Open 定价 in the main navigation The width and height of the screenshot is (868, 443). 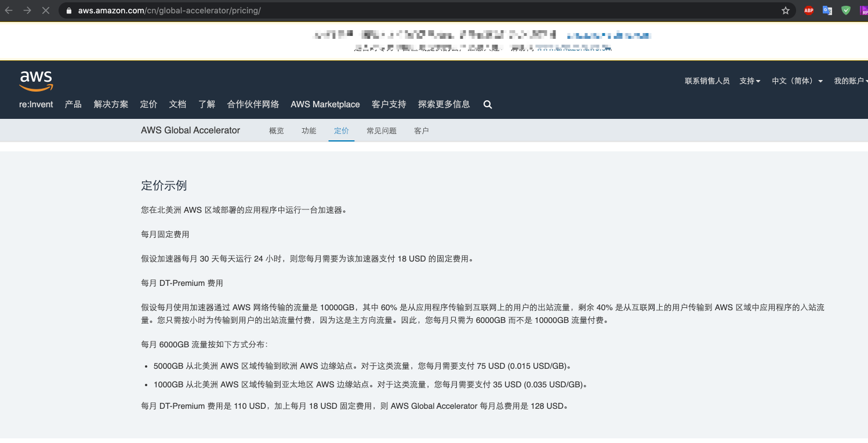[x=148, y=104]
